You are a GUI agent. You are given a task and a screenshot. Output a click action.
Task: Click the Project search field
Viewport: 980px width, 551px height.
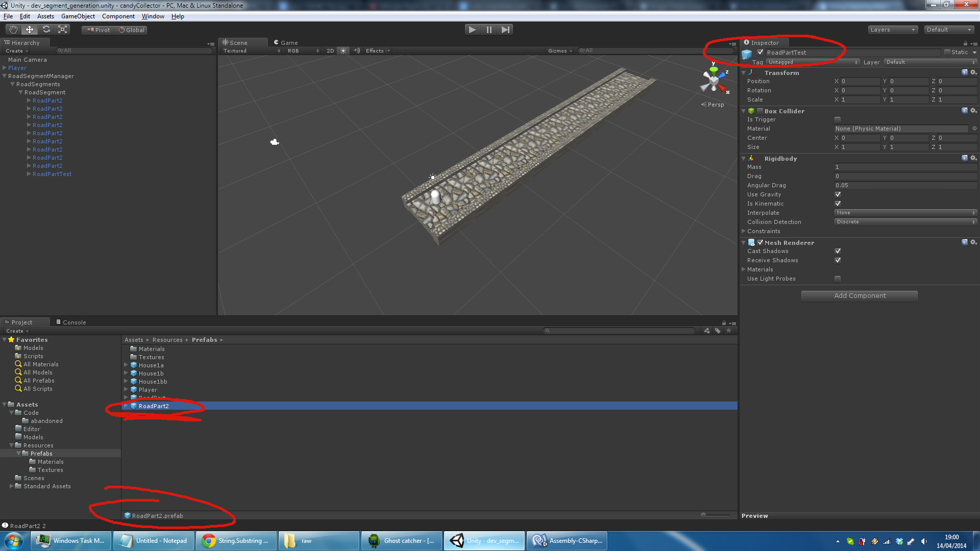pyautogui.click(x=620, y=331)
